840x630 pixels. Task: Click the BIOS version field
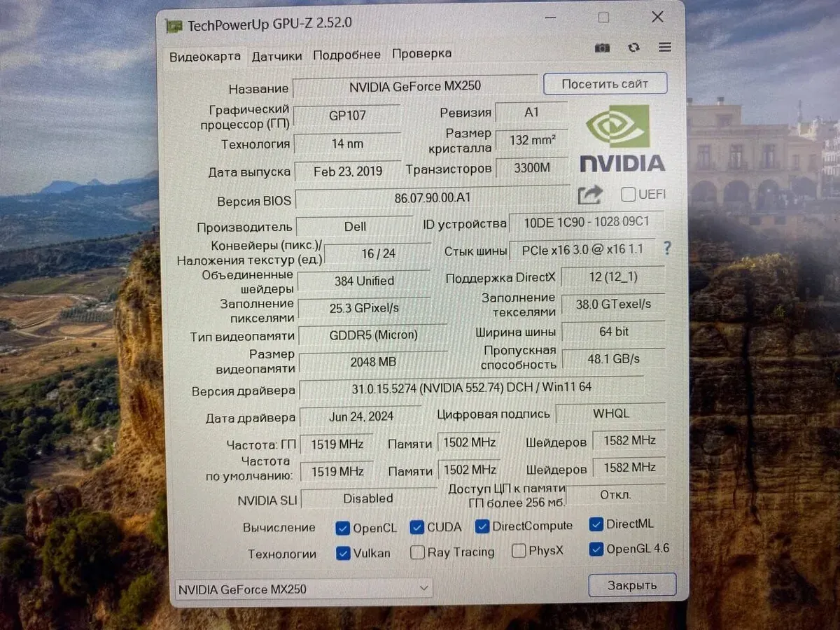coord(433,199)
